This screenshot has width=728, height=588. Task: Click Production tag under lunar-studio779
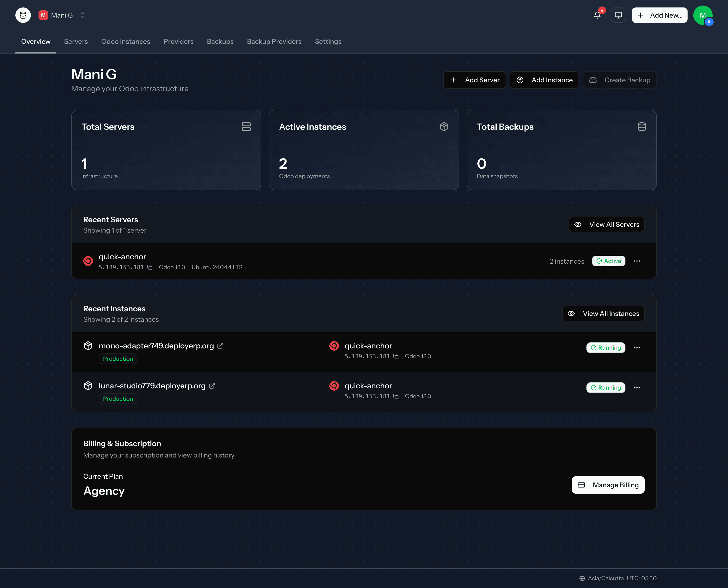point(118,399)
